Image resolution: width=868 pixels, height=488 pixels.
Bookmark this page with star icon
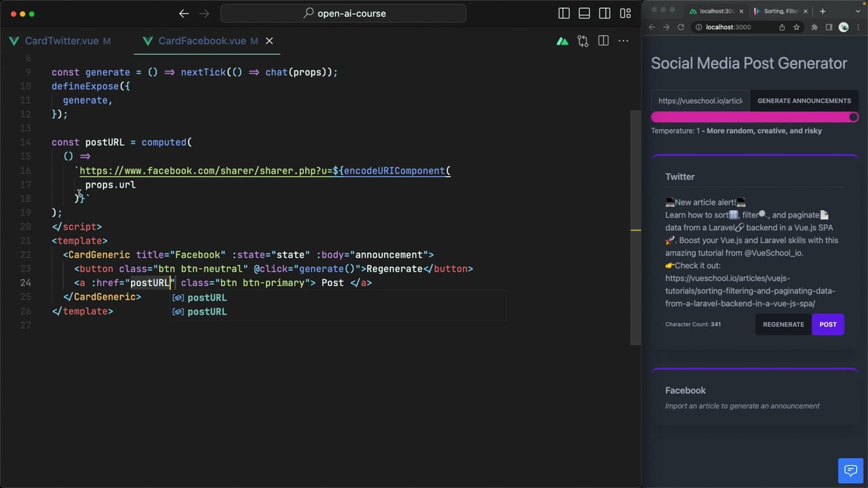(796, 27)
